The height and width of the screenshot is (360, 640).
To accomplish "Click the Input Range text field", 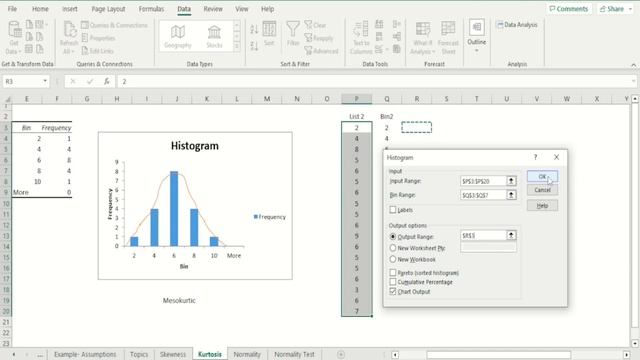I will pyautogui.click(x=483, y=181).
